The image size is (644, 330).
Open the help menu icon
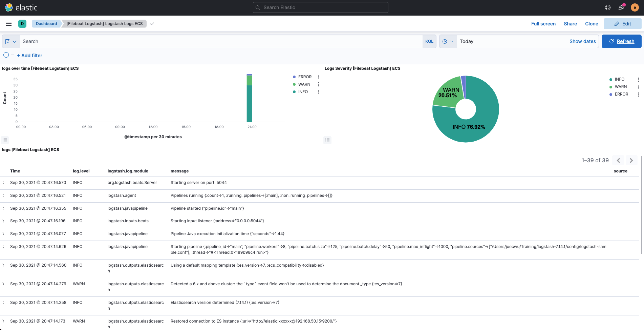[608, 7]
